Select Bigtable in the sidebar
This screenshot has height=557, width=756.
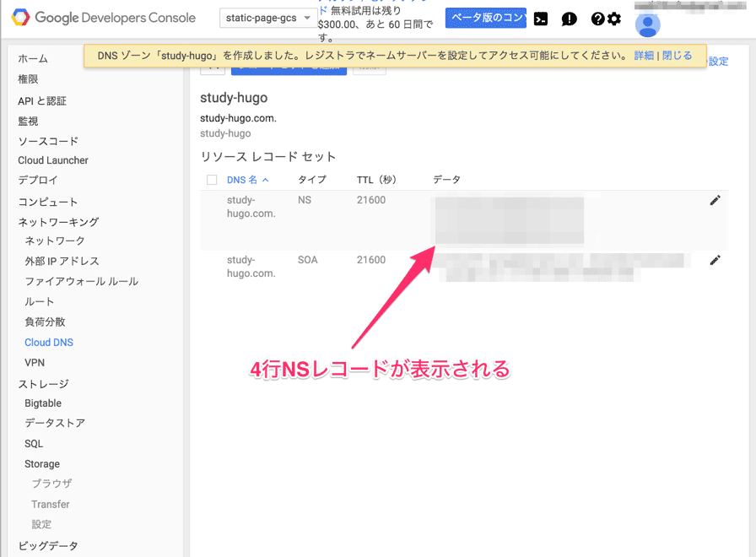43,403
